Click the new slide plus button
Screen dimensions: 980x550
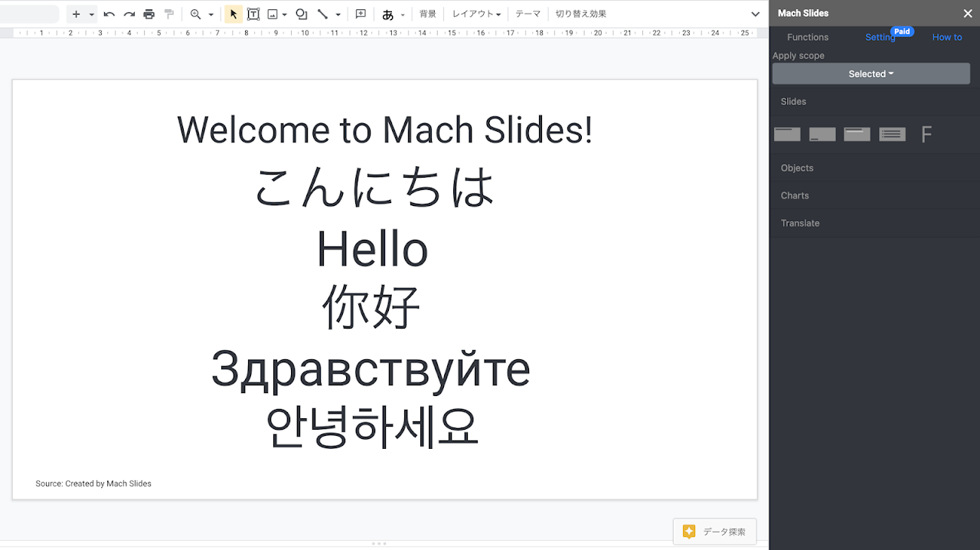(x=76, y=14)
